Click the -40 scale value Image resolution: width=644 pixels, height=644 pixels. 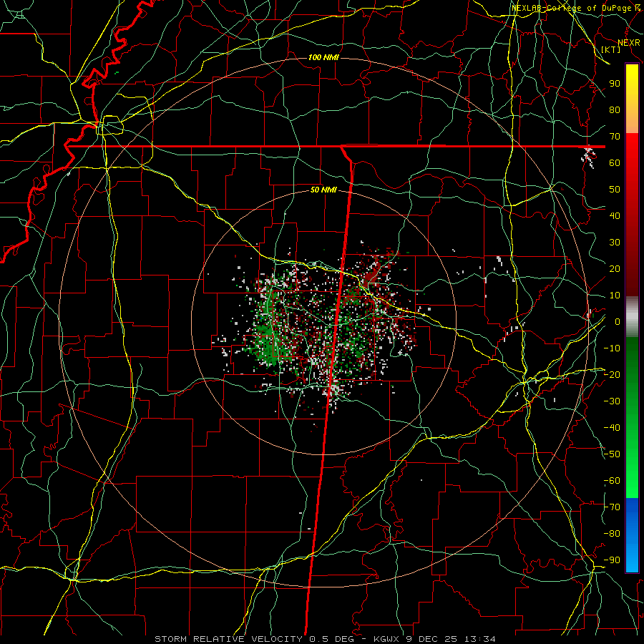612,428
